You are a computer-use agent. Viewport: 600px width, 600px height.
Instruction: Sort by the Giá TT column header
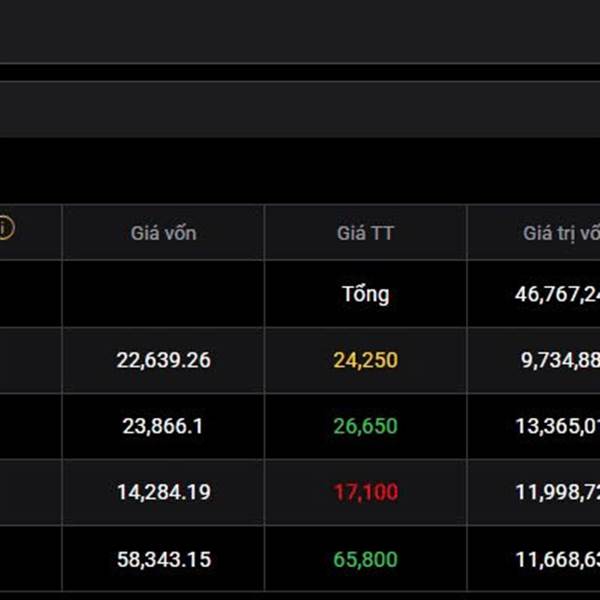365,233
